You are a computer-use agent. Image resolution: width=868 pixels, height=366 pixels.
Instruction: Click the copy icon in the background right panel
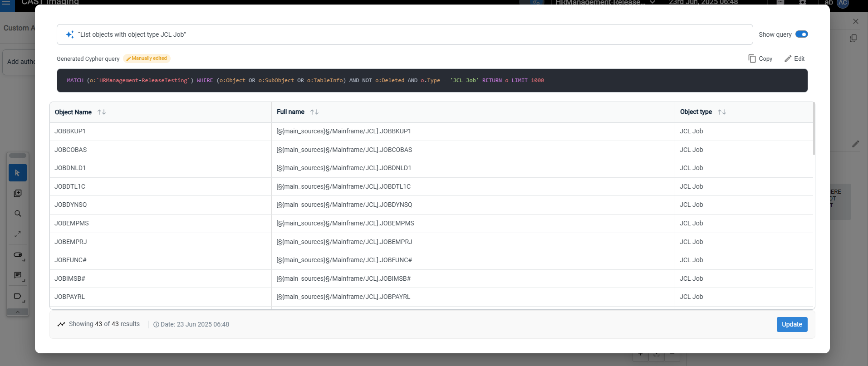[x=853, y=38]
